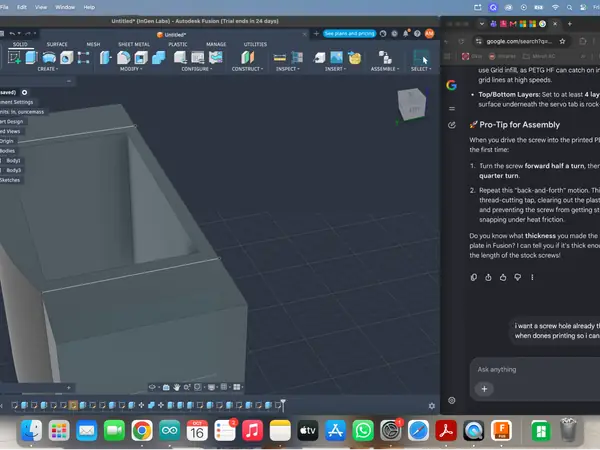
Task: Click the timeline end marker
Action: [x=283, y=405]
